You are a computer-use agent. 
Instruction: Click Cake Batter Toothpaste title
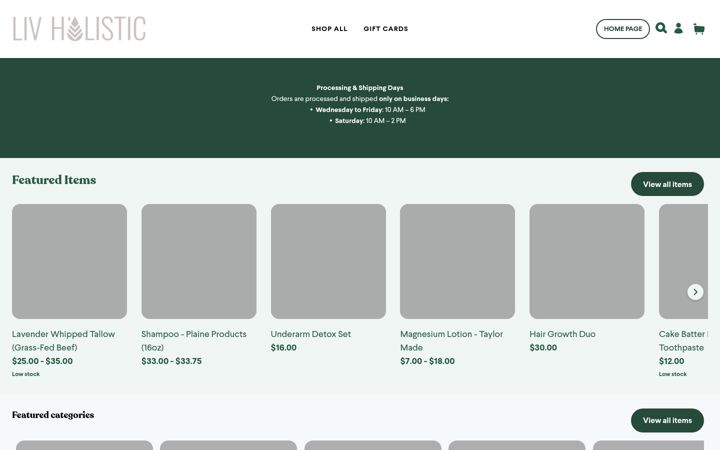click(x=683, y=341)
